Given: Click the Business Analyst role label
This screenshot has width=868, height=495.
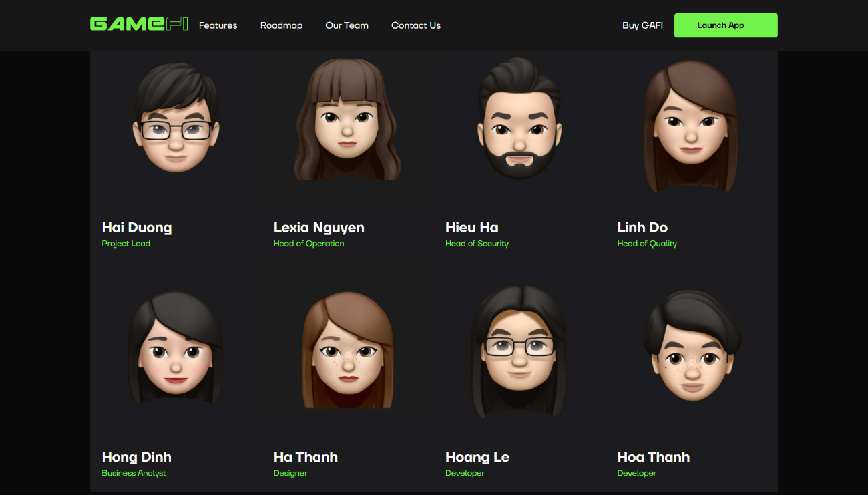Looking at the screenshot, I should point(134,473).
